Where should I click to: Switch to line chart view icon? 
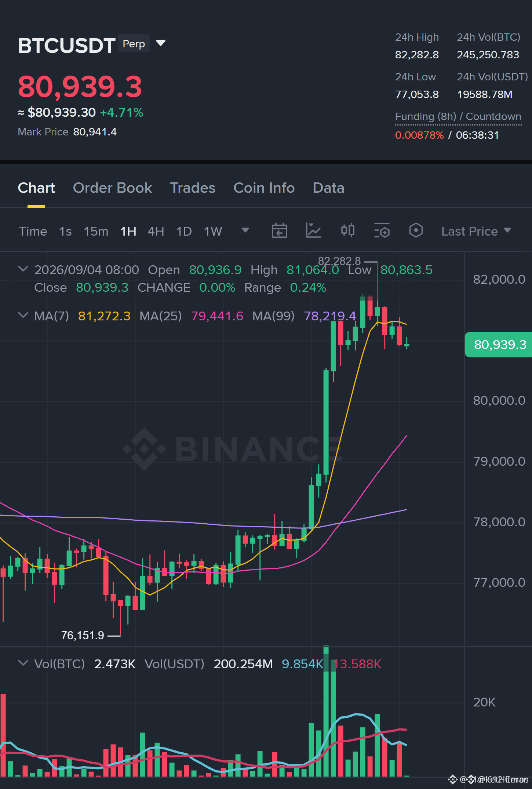pos(314,231)
